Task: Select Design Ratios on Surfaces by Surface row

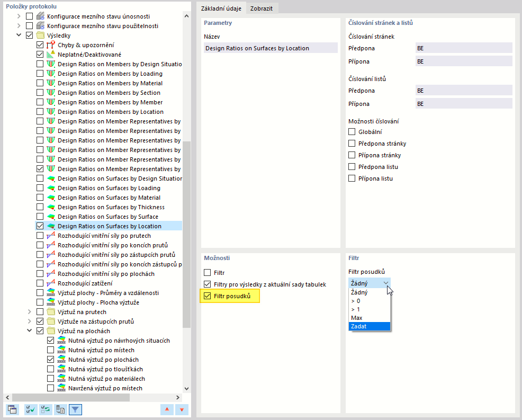Action: tap(108, 217)
